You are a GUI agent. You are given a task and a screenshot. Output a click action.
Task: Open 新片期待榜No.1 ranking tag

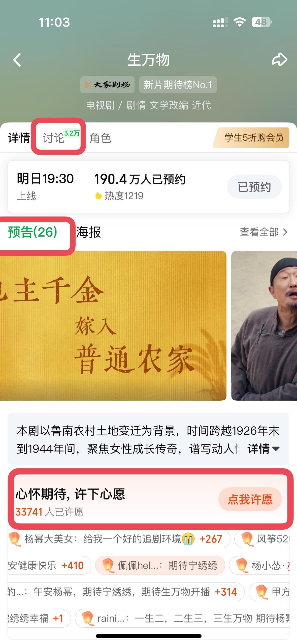pos(178,85)
